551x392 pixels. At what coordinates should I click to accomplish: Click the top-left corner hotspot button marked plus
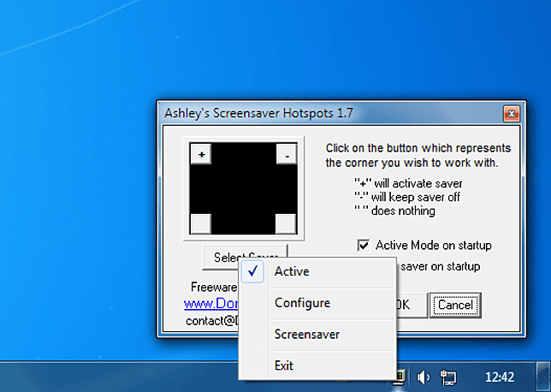click(200, 155)
